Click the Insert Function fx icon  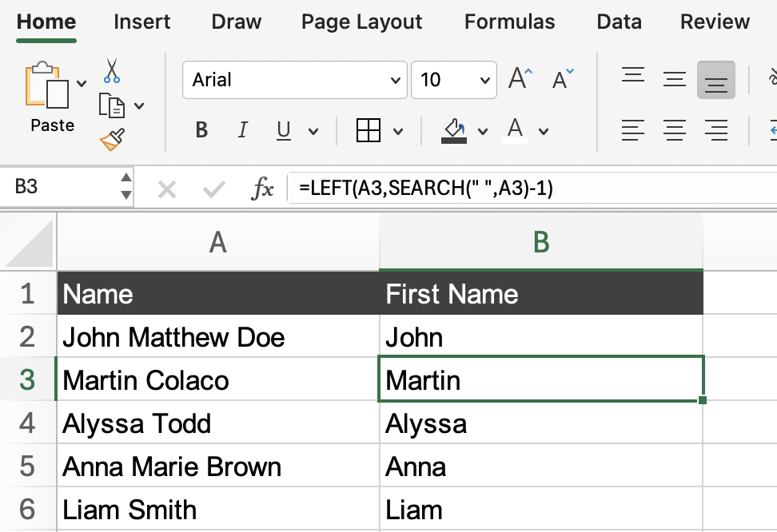click(262, 189)
